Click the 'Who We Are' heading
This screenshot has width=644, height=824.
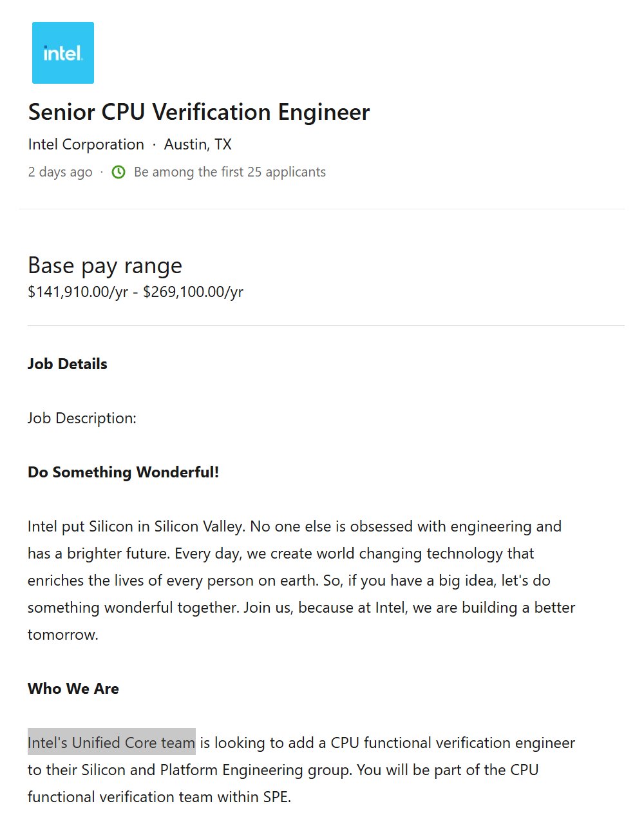73,689
